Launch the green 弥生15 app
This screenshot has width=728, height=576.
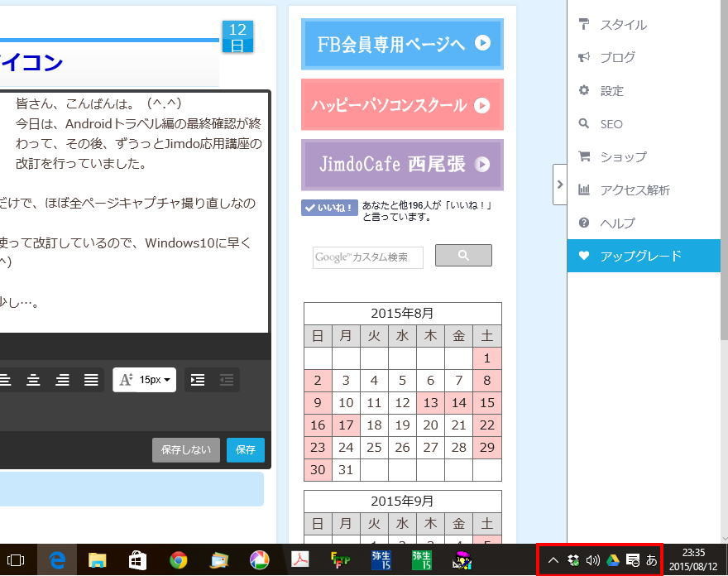(422, 560)
